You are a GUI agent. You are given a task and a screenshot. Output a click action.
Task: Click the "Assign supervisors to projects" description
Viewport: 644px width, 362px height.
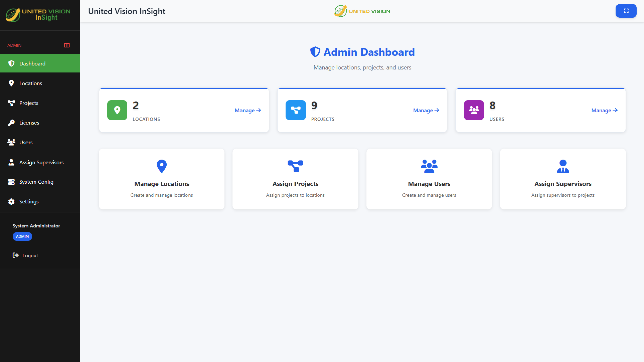[x=563, y=195]
